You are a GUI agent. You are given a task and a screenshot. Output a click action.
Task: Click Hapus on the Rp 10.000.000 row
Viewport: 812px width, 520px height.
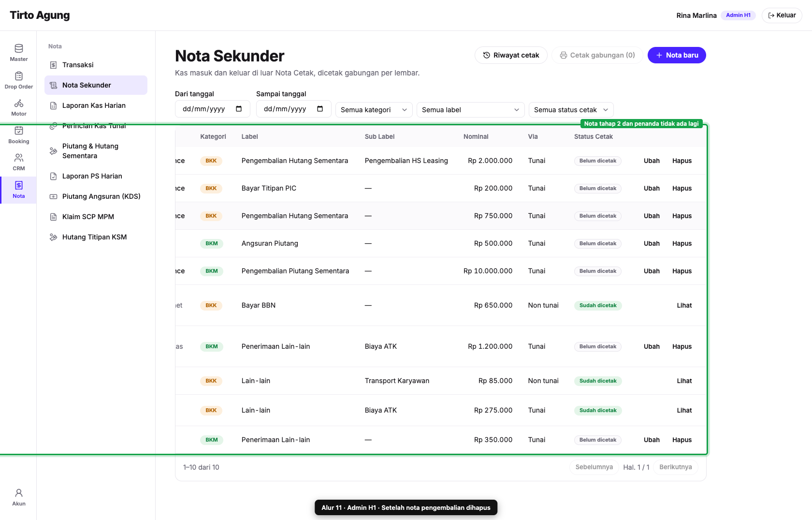coord(682,271)
